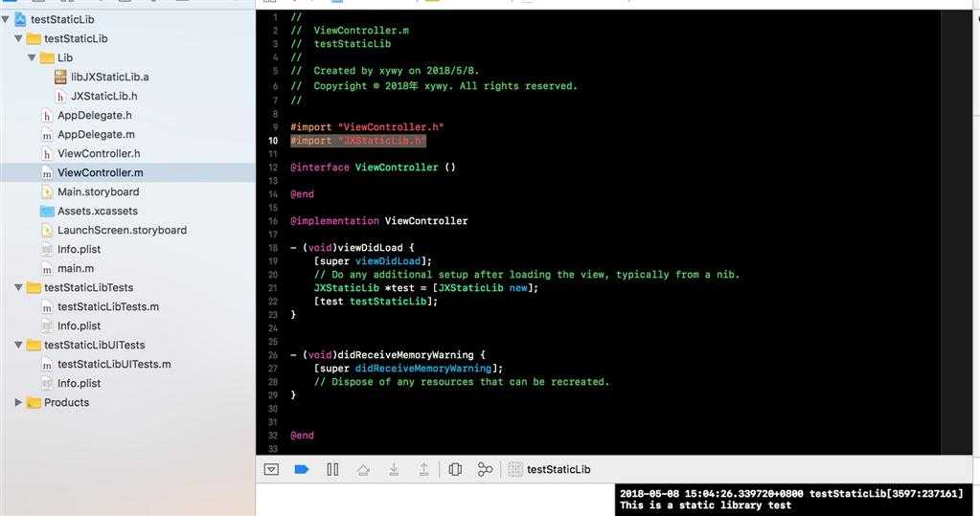Collapse the testStaticLib folder group

(x=19, y=38)
